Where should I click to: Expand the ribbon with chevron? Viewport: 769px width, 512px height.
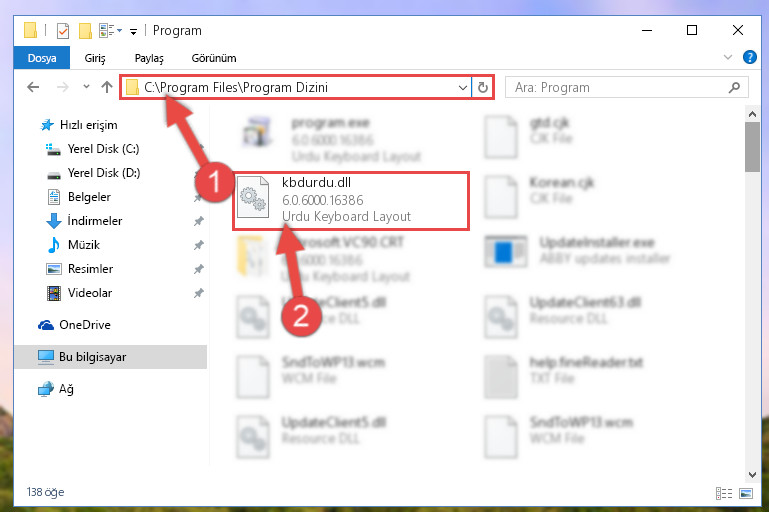(x=728, y=57)
